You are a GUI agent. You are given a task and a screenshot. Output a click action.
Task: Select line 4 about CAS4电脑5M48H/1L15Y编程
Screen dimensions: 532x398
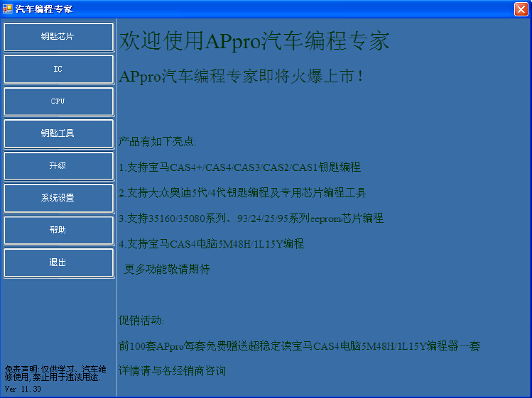click(x=212, y=244)
